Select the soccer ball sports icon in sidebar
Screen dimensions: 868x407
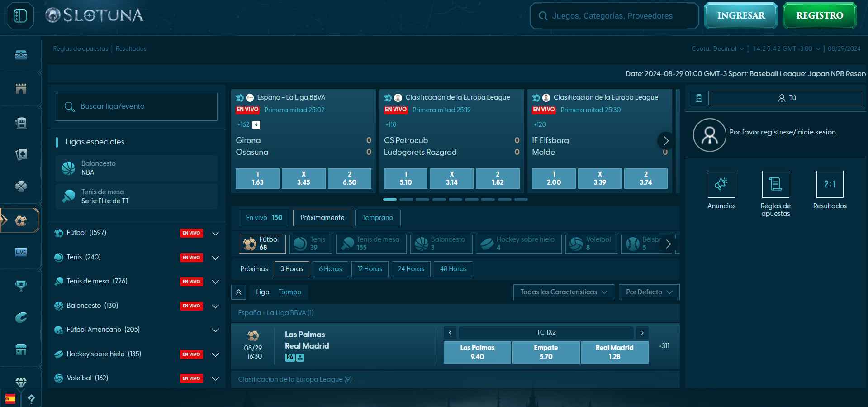click(x=21, y=220)
